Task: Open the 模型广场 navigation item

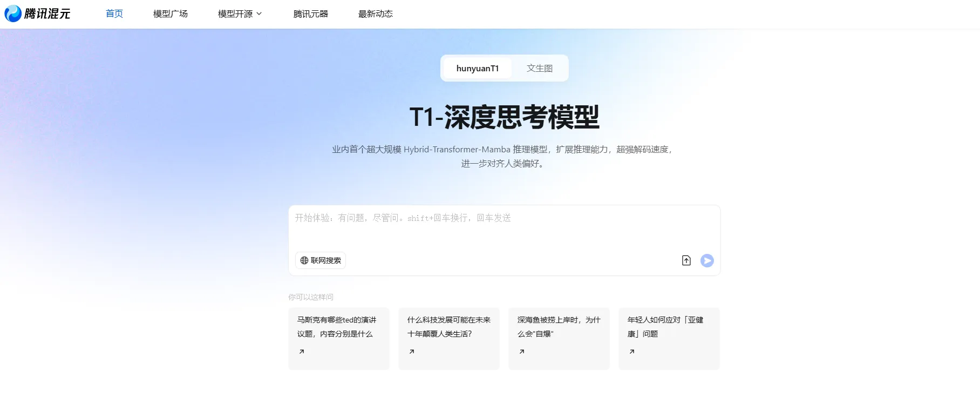Action: pyautogui.click(x=171, y=14)
